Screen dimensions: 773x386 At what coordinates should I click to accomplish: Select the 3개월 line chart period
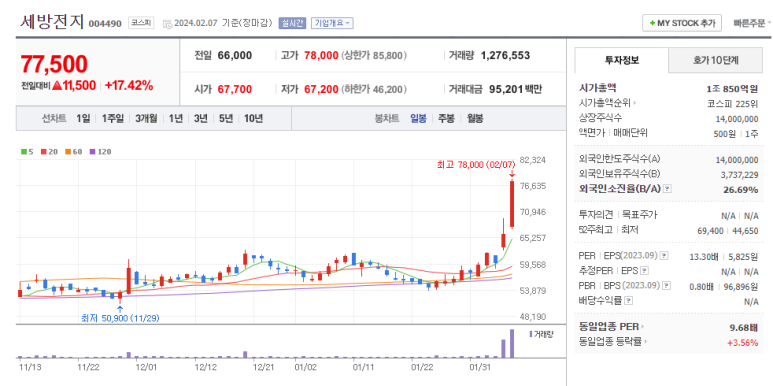[146, 118]
